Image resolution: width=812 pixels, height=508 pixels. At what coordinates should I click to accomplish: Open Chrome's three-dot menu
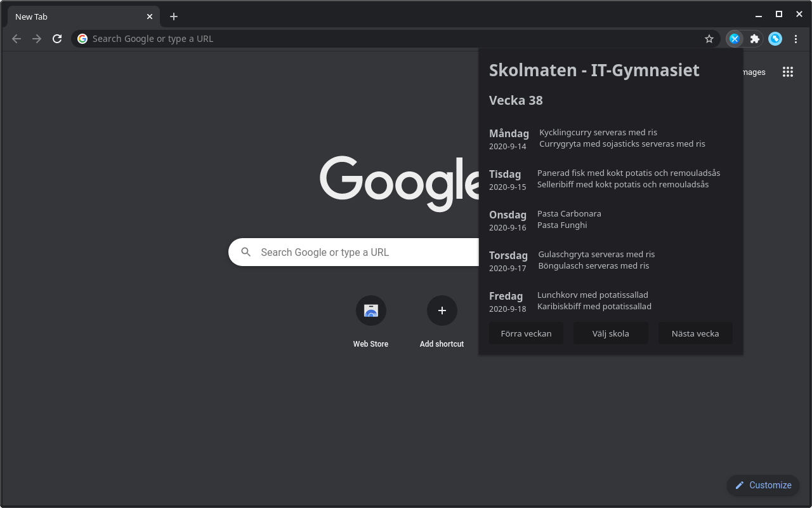pos(796,39)
